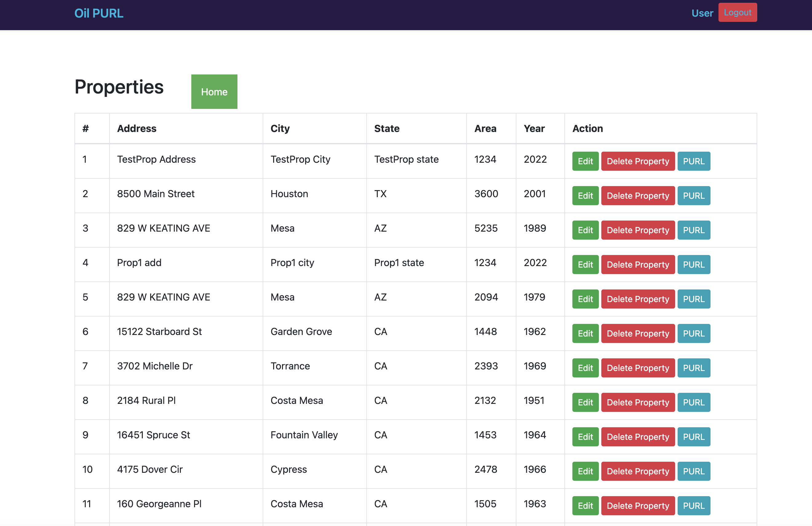Image resolution: width=812 pixels, height=526 pixels.
Task: Delete the 8500 Main Street property
Action: point(638,196)
